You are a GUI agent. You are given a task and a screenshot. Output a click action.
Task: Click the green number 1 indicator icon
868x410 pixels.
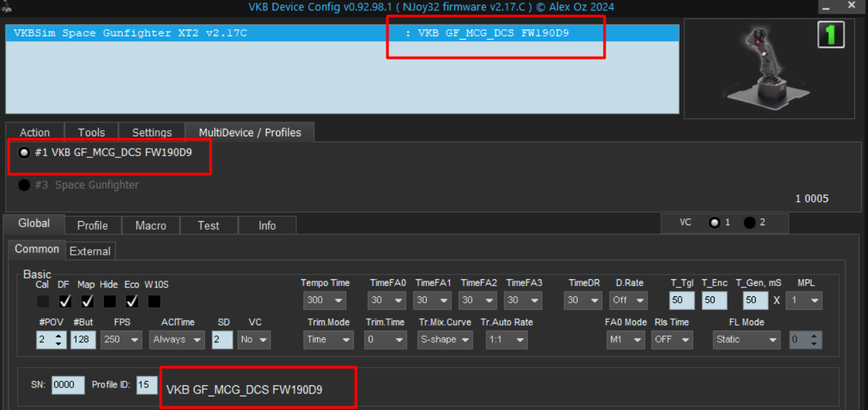831,34
